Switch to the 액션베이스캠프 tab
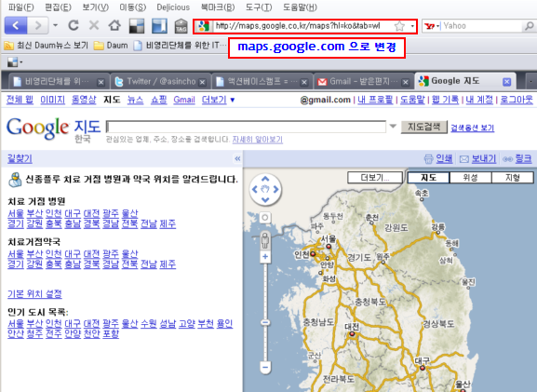537x392 pixels. pos(262,82)
